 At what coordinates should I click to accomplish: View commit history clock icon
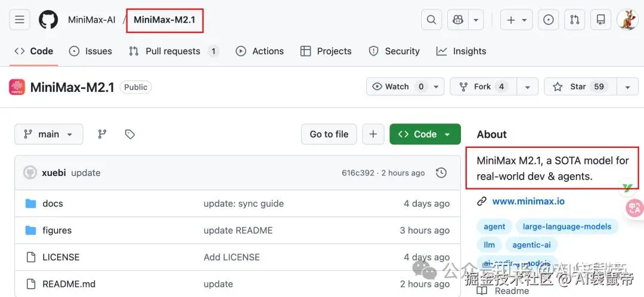click(x=441, y=173)
